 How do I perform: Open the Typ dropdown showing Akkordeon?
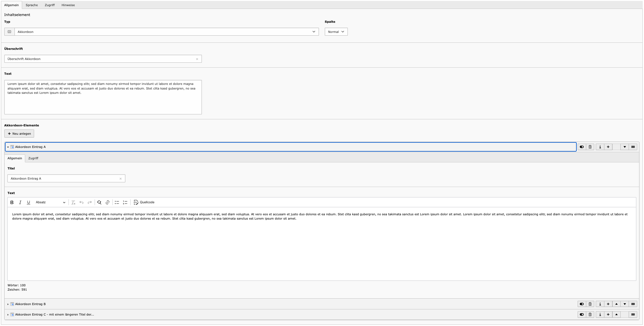tap(166, 32)
